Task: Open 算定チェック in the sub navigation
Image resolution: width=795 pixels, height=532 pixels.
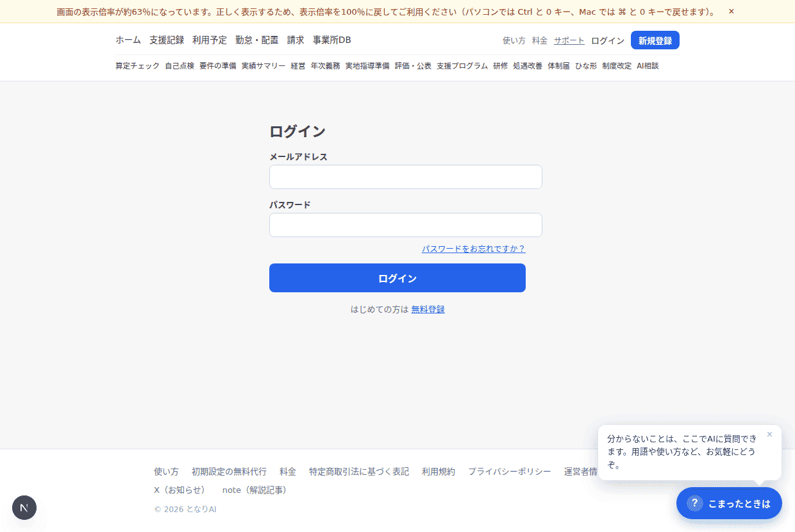Action: tap(138, 66)
